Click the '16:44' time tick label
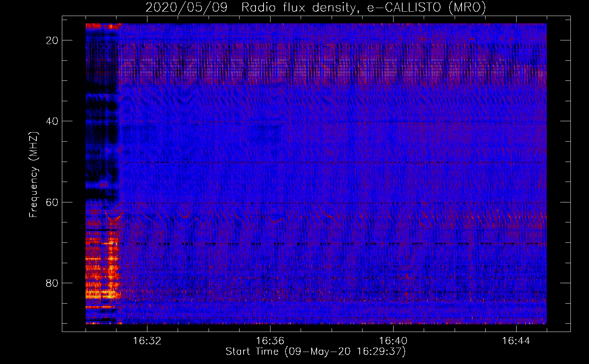The image size is (589, 364). pyautogui.click(x=516, y=341)
